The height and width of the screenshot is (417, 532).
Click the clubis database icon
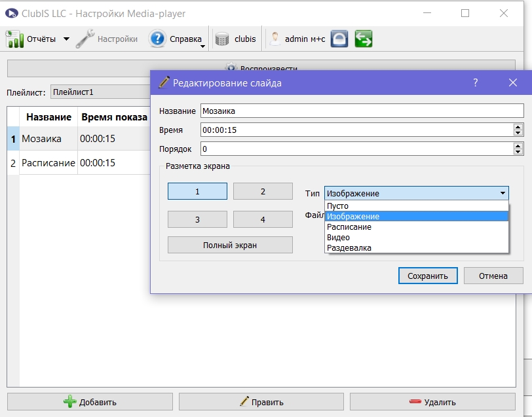[x=222, y=39]
